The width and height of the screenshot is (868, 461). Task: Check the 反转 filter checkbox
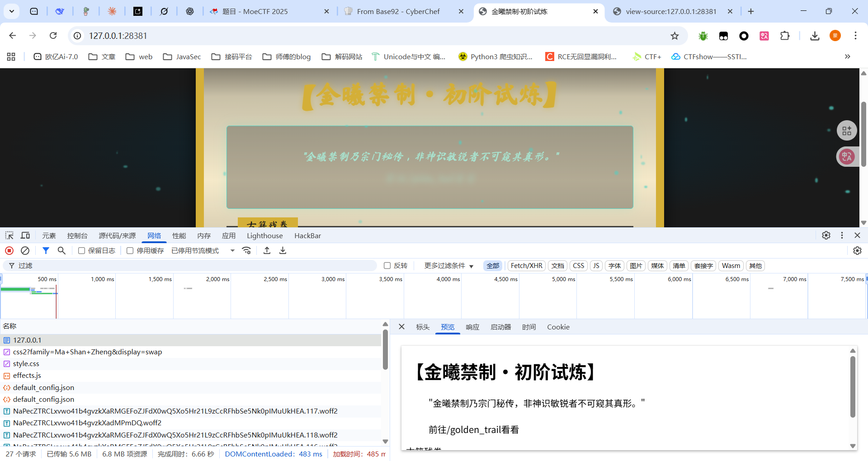click(387, 266)
